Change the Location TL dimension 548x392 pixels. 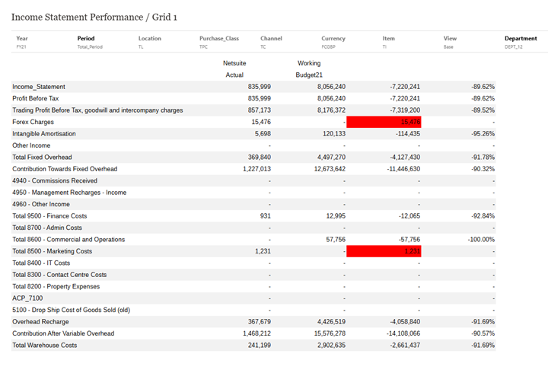coord(149,42)
